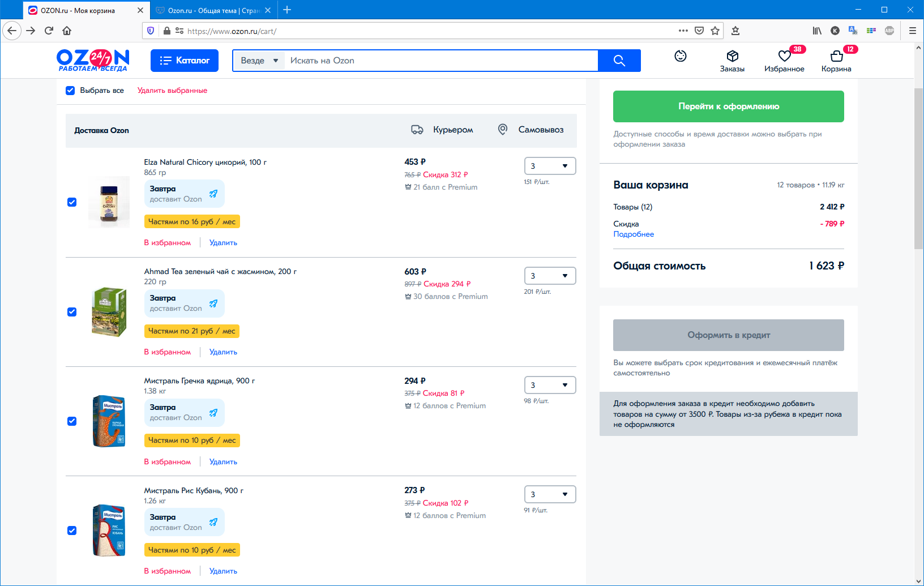The height and width of the screenshot is (586, 924).
Task: Change quantity for Мистраль Рис Кубань
Action: 550,494
